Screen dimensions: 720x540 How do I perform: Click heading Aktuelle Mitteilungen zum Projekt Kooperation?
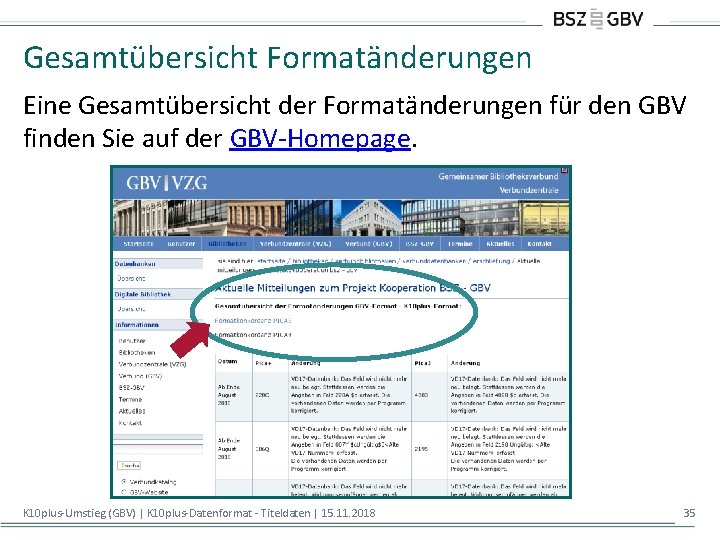click(x=353, y=288)
